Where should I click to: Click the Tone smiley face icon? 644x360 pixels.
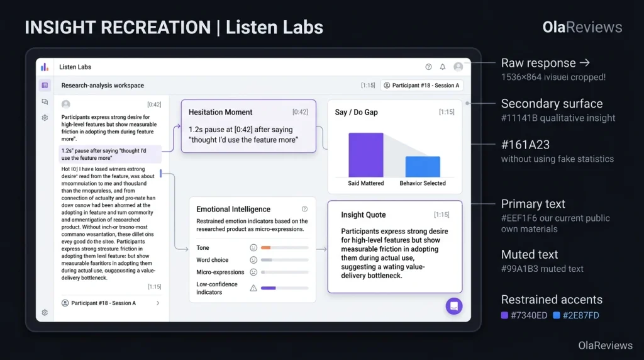click(x=253, y=248)
